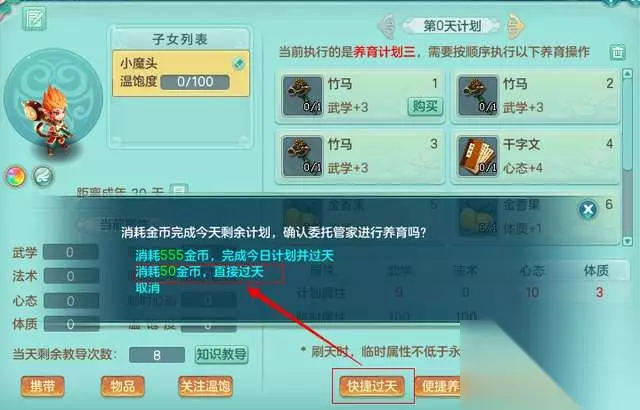Screen dimensions: 640x410
Task: Choose 消耗555金币 complete plan option
Action: tap(235, 256)
